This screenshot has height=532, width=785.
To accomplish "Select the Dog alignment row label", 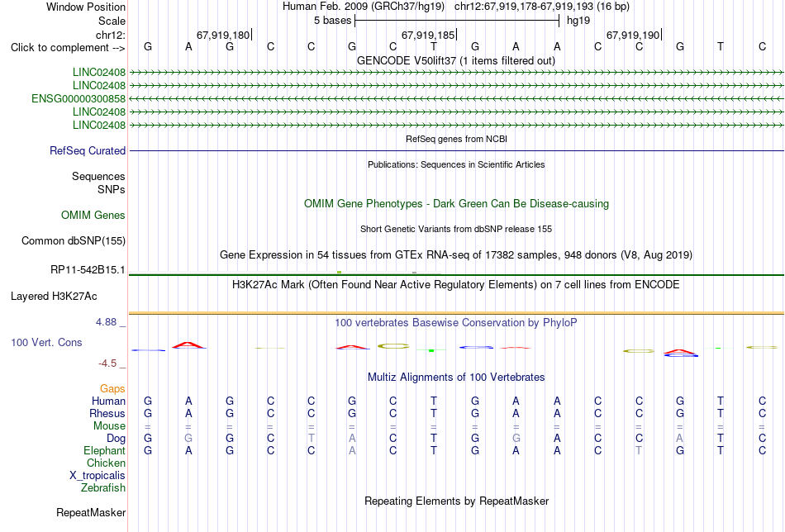I will pyautogui.click(x=116, y=439).
